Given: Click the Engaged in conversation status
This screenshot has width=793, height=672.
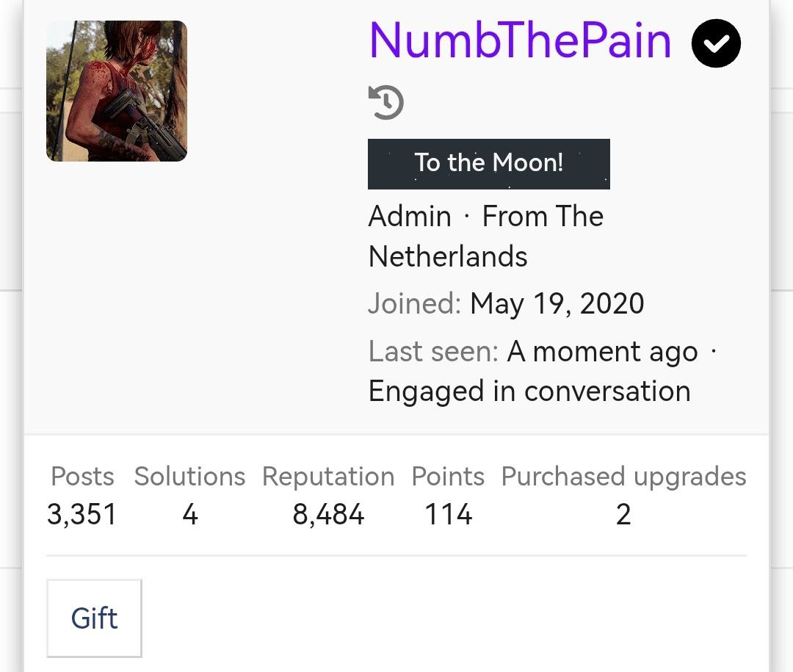Looking at the screenshot, I should 529,391.
